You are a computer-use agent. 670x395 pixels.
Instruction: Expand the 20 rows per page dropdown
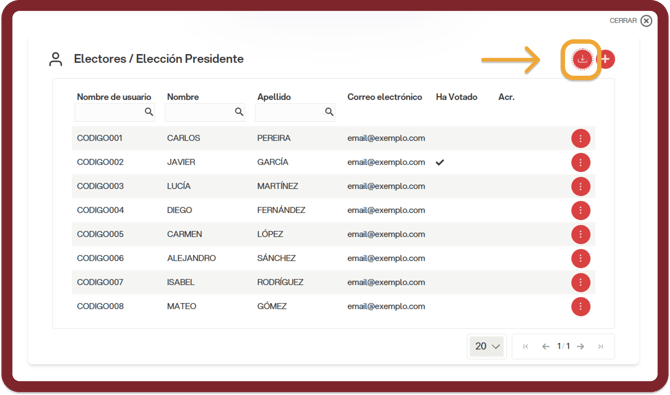point(487,346)
